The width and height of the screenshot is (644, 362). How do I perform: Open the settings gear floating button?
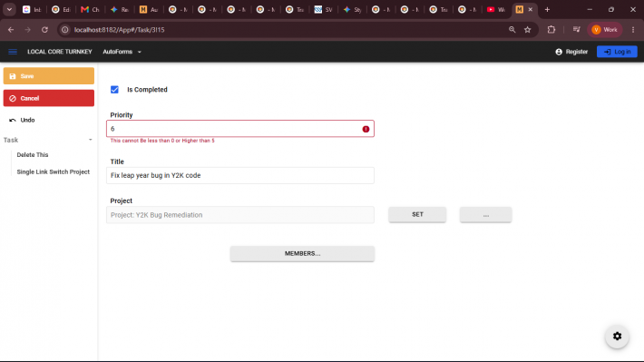[x=617, y=336]
